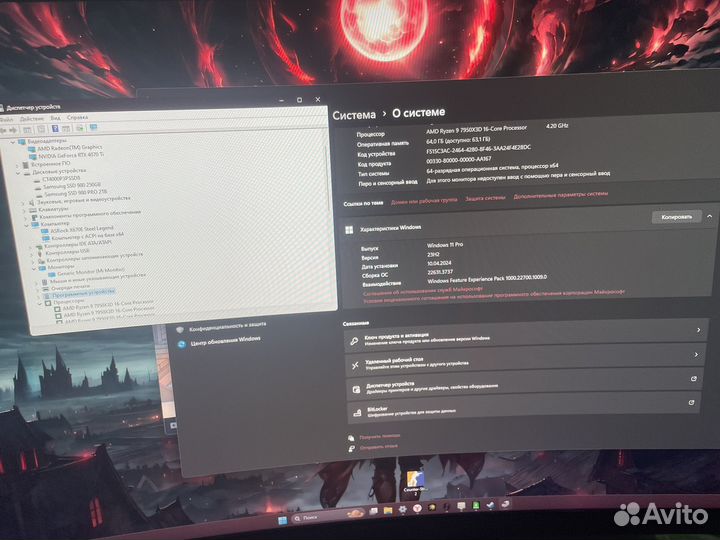Screen dimensions: 720x540
Task: Collapse the Характеристики Windows section chevron
Action: pos(709,217)
